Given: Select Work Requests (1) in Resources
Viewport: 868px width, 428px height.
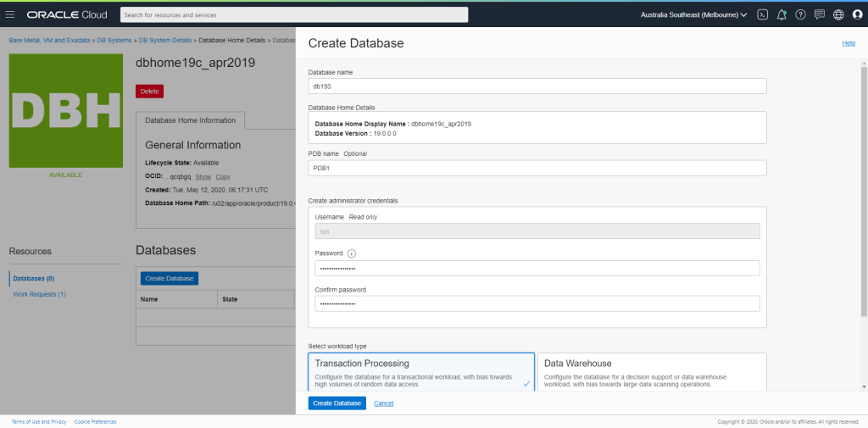Looking at the screenshot, I should 39,294.
